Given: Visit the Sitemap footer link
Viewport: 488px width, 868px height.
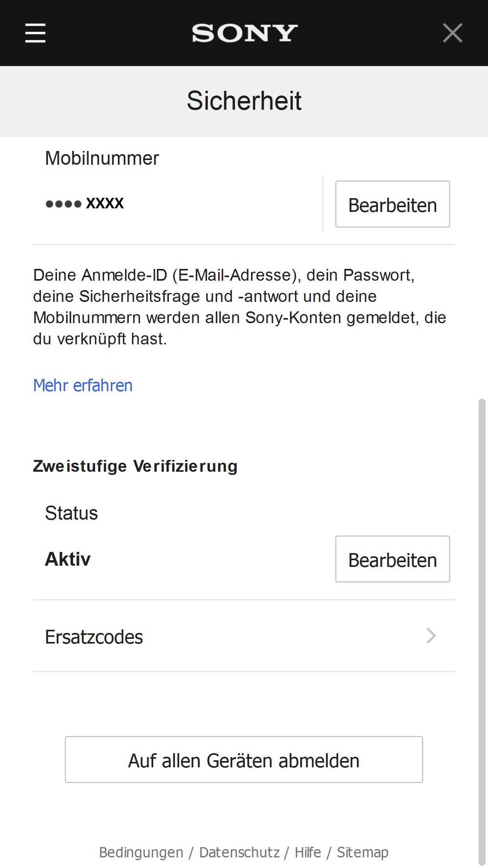Looking at the screenshot, I should [x=363, y=852].
